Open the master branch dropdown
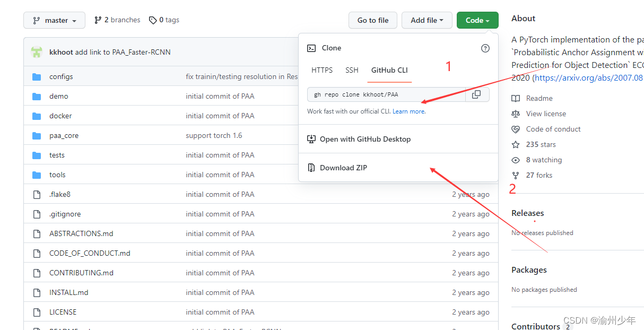Screen dimensions: 644x330 [54, 20]
